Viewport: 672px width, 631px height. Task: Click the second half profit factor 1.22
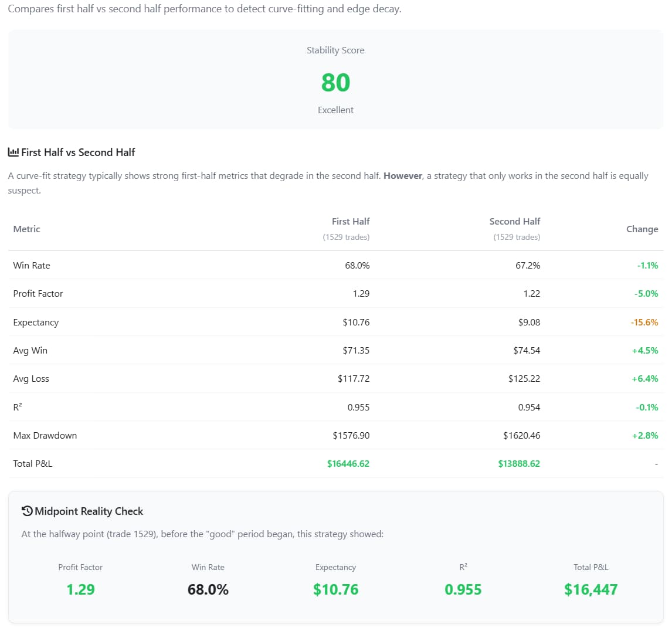pos(531,294)
